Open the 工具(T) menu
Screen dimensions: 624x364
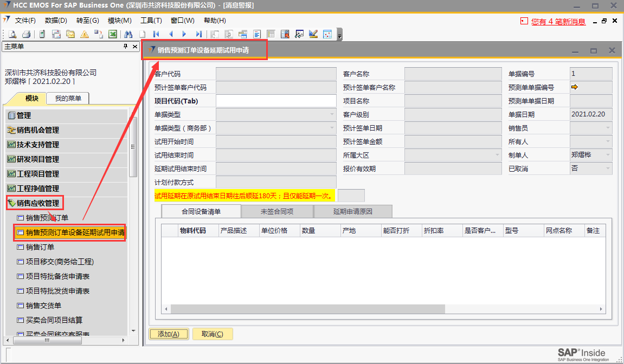pyautogui.click(x=151, y=21)
